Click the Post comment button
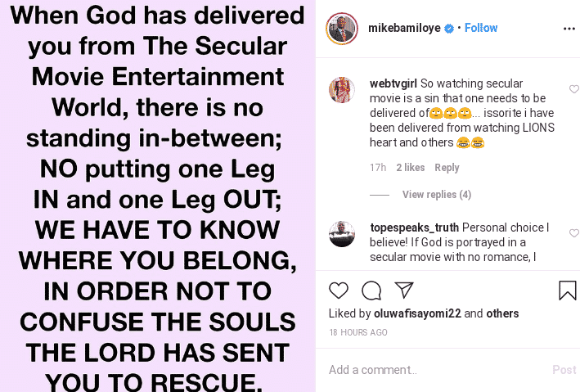Viewport: 580px width, 392px height. tap(564, 370)
